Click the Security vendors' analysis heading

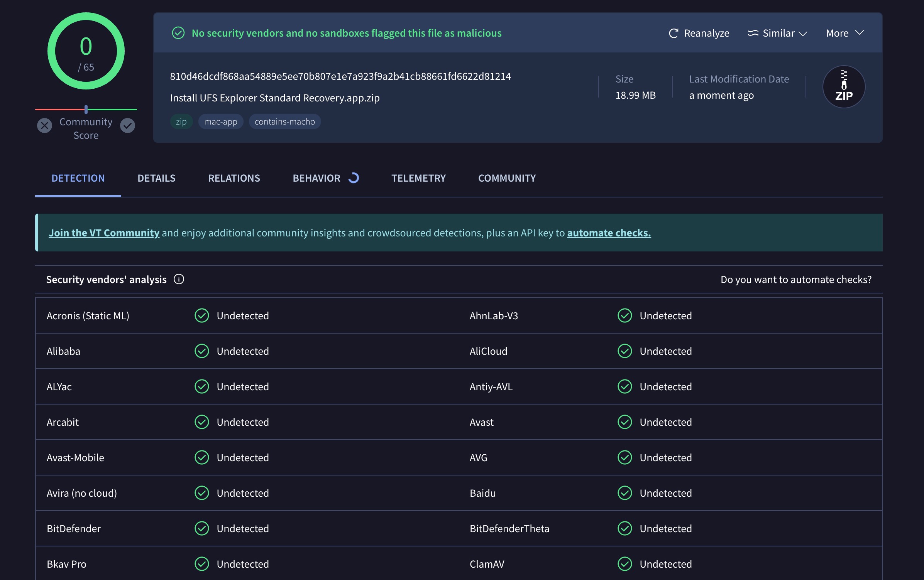(x=106, y=279)
